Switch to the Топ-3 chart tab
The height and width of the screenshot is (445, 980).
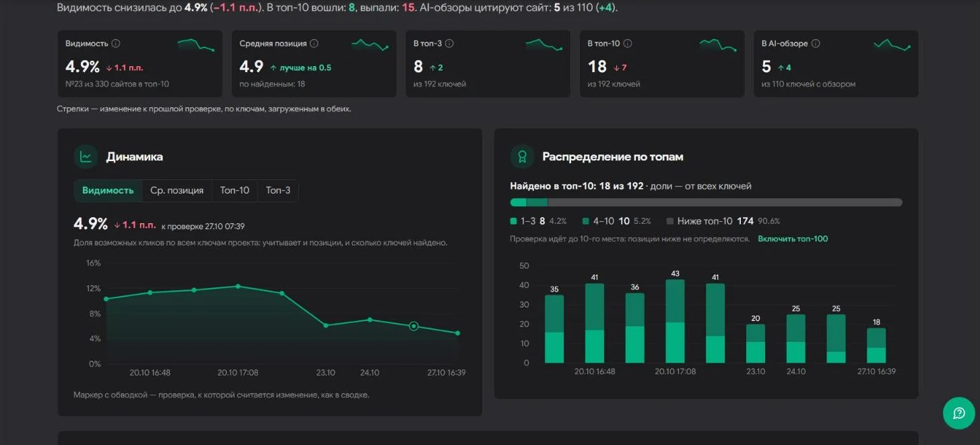[x=278, y=191]
